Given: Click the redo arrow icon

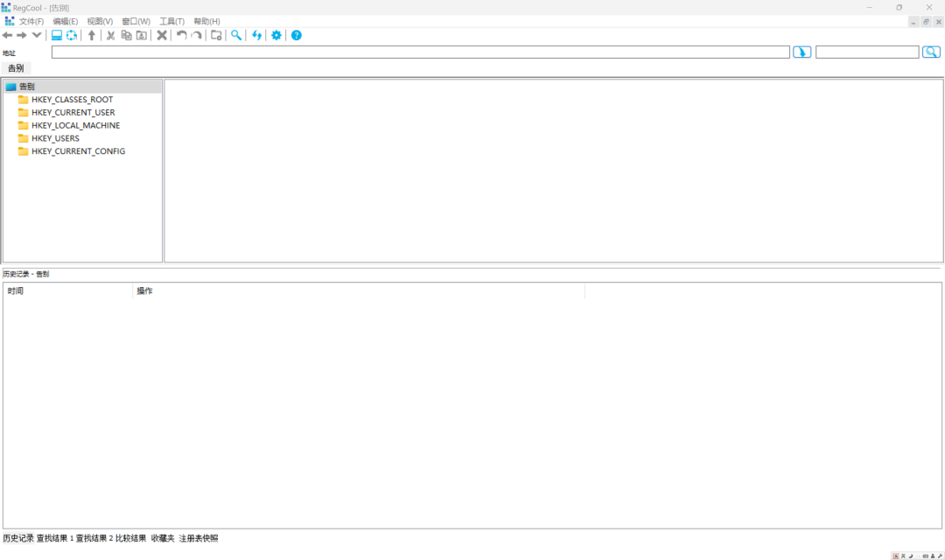Looking at the screenshot, I should (x=197, y=36).
